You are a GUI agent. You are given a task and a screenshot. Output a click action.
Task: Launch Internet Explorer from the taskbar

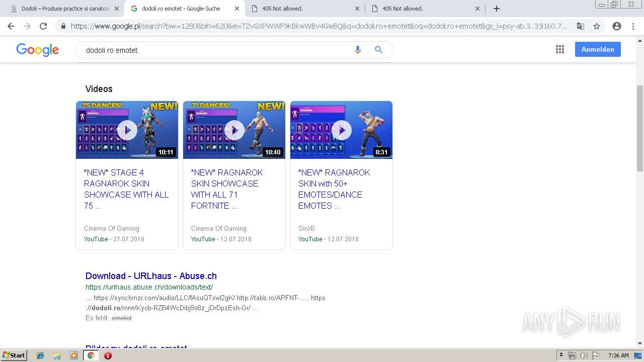(40, 355)
